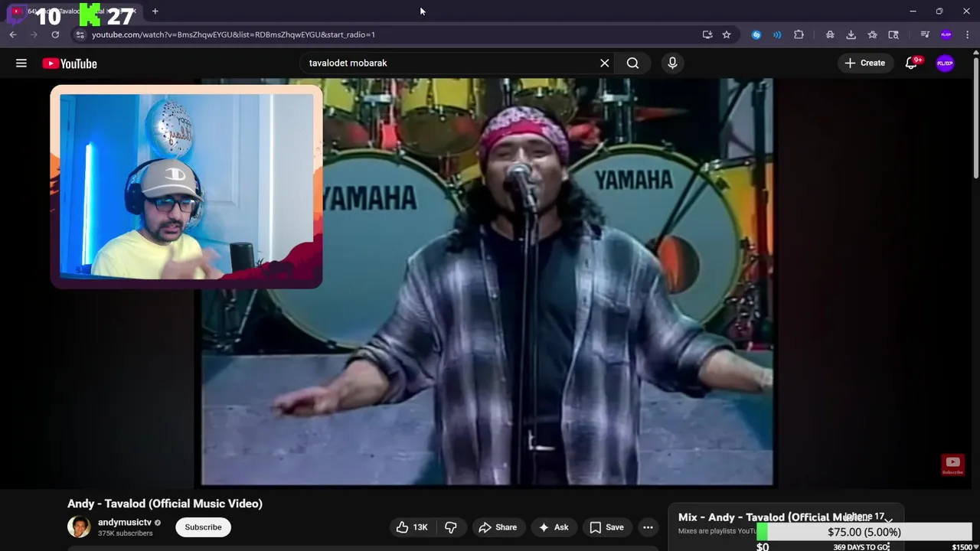The width and height of the screenshot is (980, 551).
Task: Click the '375K subscribers' text
Action: pyautogui.click(x=125, y=533)
